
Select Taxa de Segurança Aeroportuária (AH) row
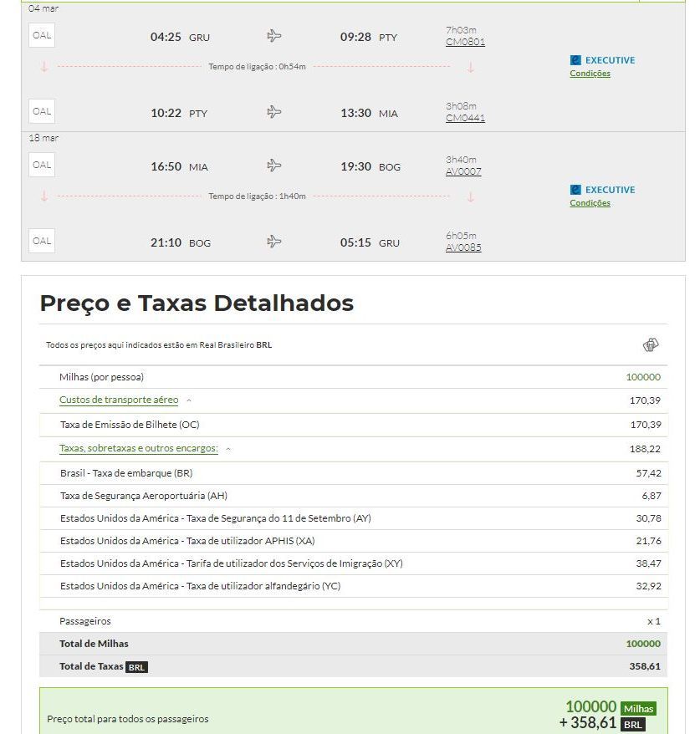pos(354,496)
